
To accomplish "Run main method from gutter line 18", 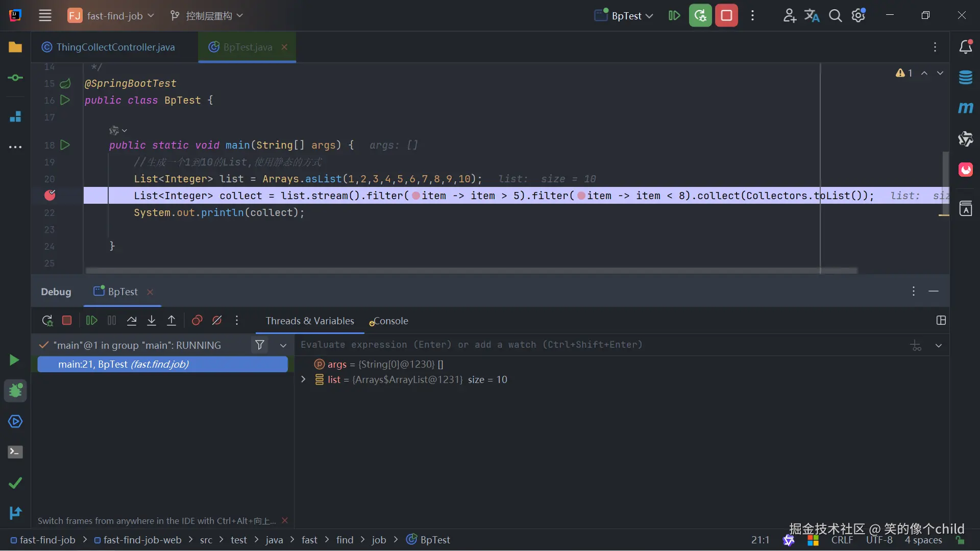I will pos(65,145).
